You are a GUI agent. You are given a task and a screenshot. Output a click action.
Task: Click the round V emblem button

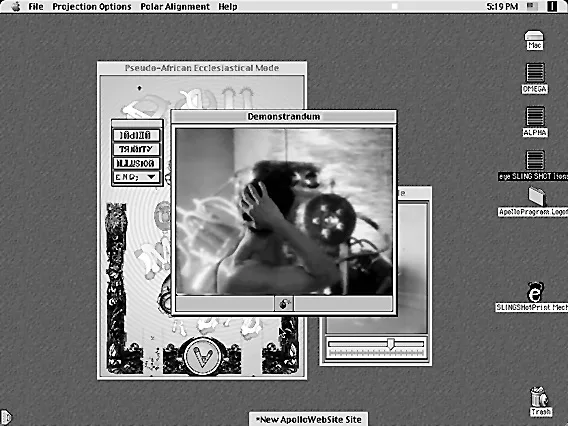coord(202,356)
